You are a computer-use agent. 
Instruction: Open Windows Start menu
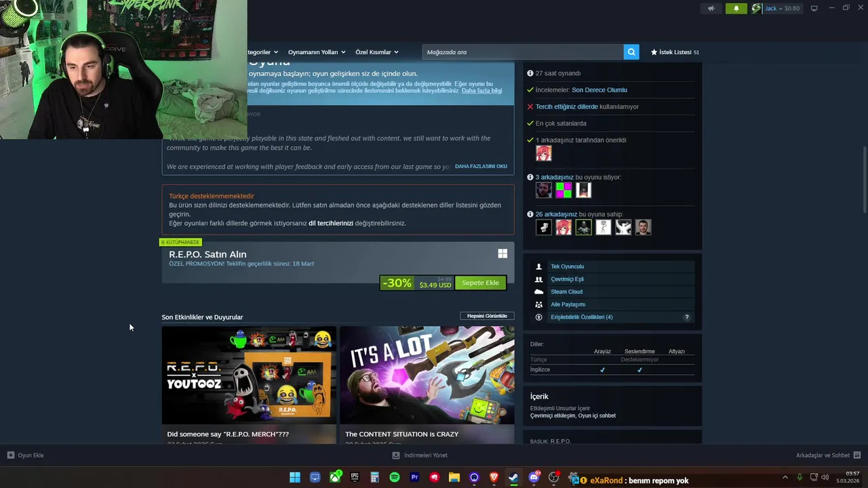point(295,478)
